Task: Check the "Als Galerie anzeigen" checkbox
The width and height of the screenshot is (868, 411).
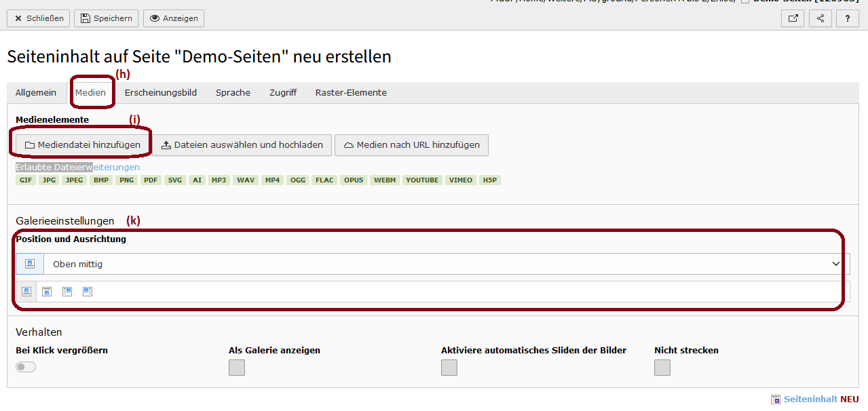Action: 237,368
